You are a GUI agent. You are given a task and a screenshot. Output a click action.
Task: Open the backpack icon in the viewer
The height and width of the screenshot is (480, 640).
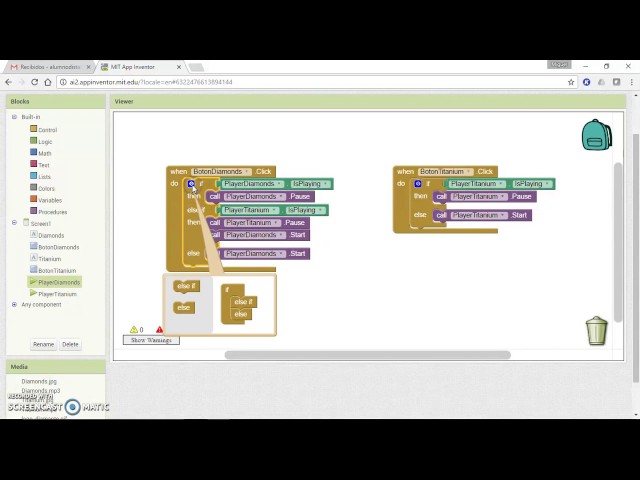(x=596, y=135)
